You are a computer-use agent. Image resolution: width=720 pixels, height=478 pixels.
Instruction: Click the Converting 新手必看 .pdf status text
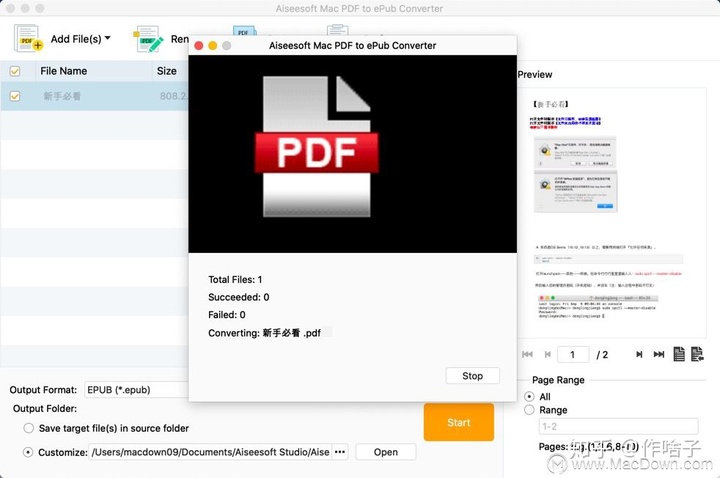pyautogui.click(x=264, y=333)
